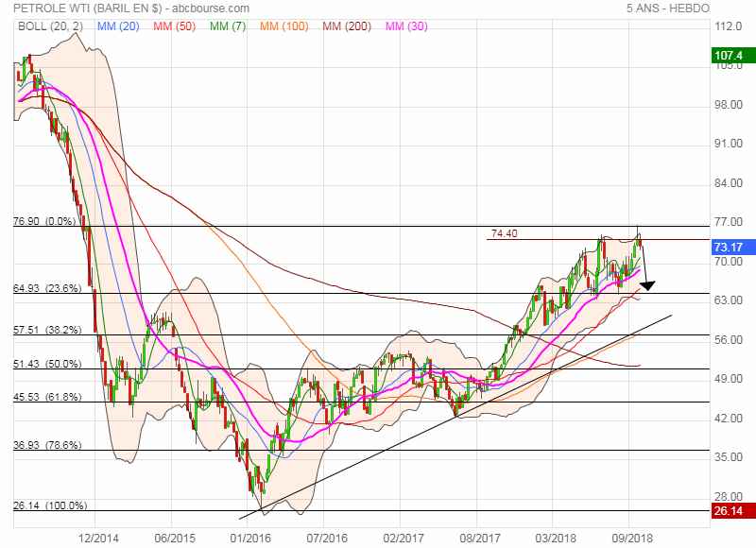The image size is (756, 548).
Task: Click the 09/2018 date axis label
Action: pyautogui.click(x=632, y=538)
